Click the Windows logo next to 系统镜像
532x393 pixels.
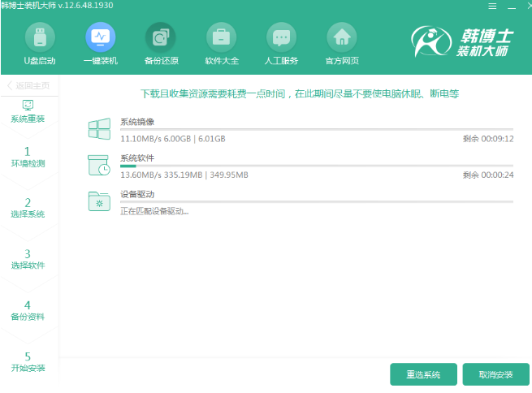pos(99,130)
